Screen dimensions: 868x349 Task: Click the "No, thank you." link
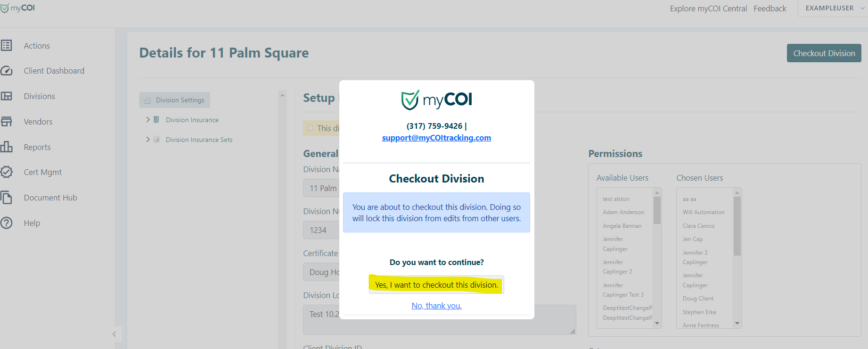coord(436,306)
